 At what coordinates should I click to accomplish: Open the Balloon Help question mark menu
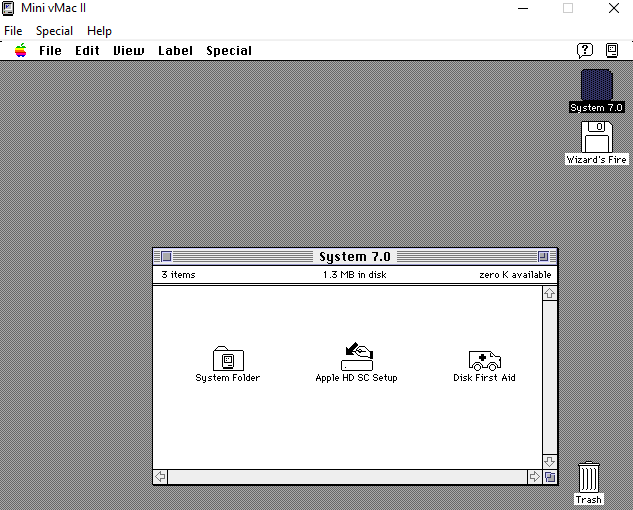click(x=585, y=50)
